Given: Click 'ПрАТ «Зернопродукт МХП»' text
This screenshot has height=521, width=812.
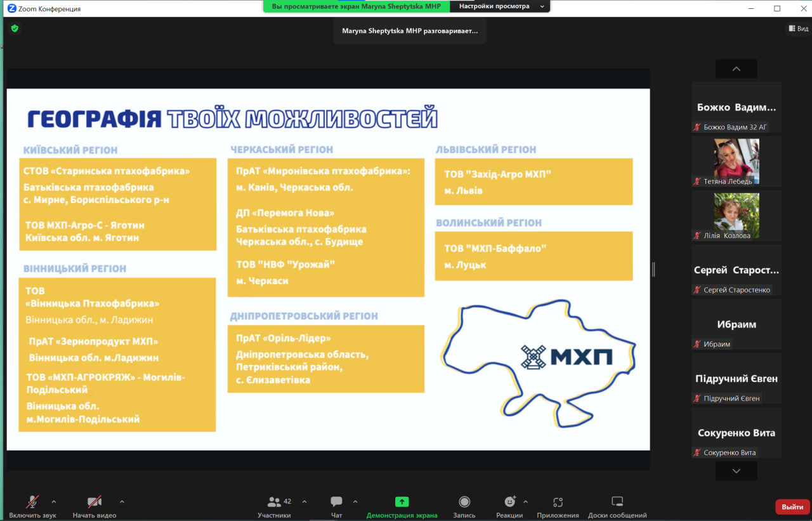Looking at the screenshot, I should click(x=94, y=341).
